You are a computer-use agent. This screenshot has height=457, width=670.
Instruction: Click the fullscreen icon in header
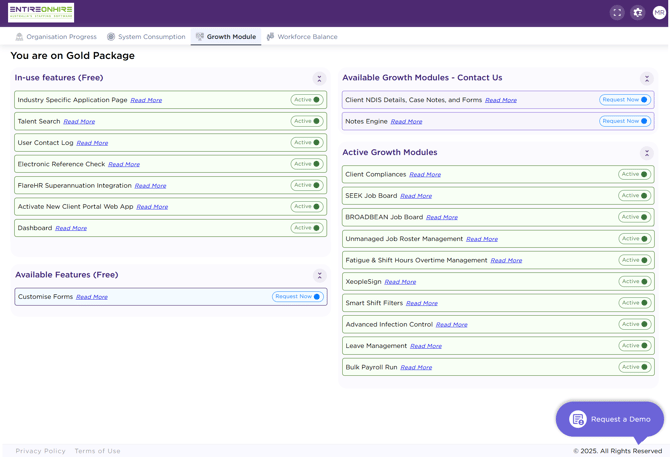tap(617, 13)
